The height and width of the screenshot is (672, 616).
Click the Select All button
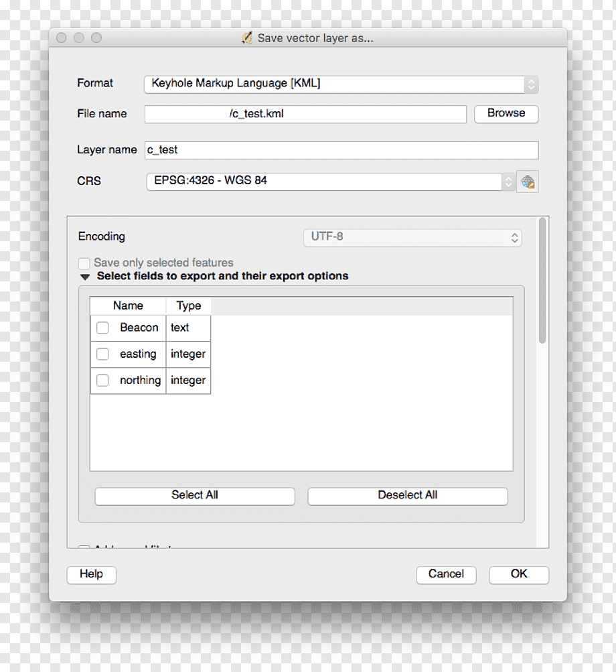pos(195,496)
